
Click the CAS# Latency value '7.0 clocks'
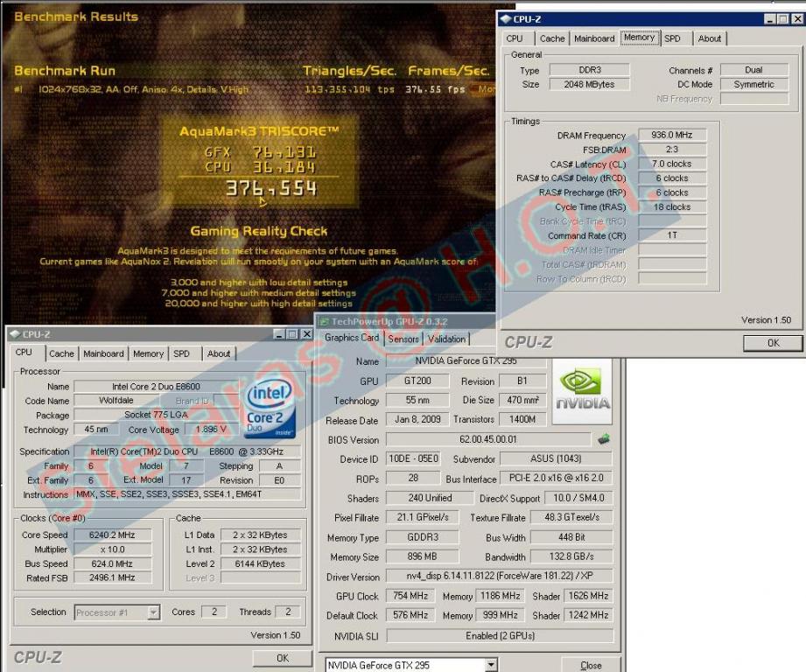(672, 164)
